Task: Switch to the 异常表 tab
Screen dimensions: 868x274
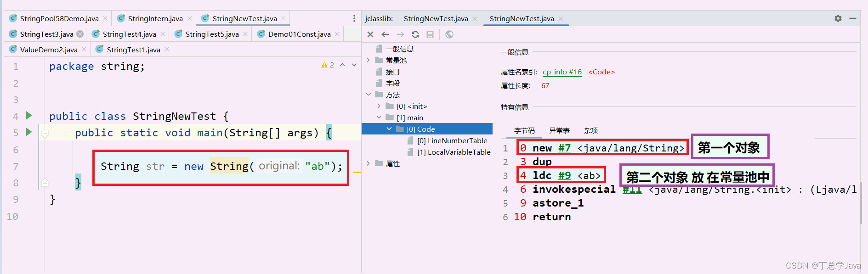Action: (x=559, y=131)
